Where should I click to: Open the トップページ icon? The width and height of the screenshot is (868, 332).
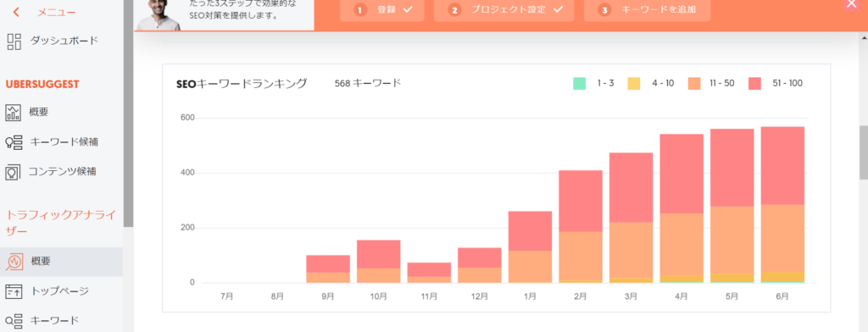point(14,291)
